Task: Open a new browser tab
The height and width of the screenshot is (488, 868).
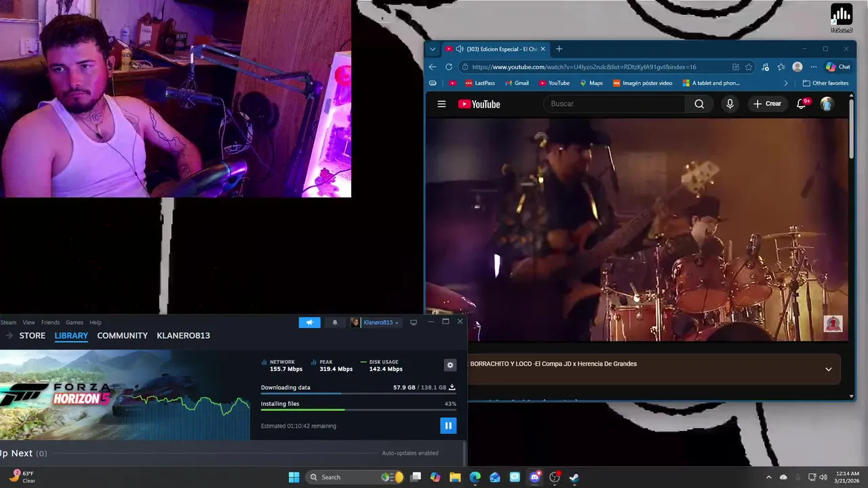Action: [559, 49]
